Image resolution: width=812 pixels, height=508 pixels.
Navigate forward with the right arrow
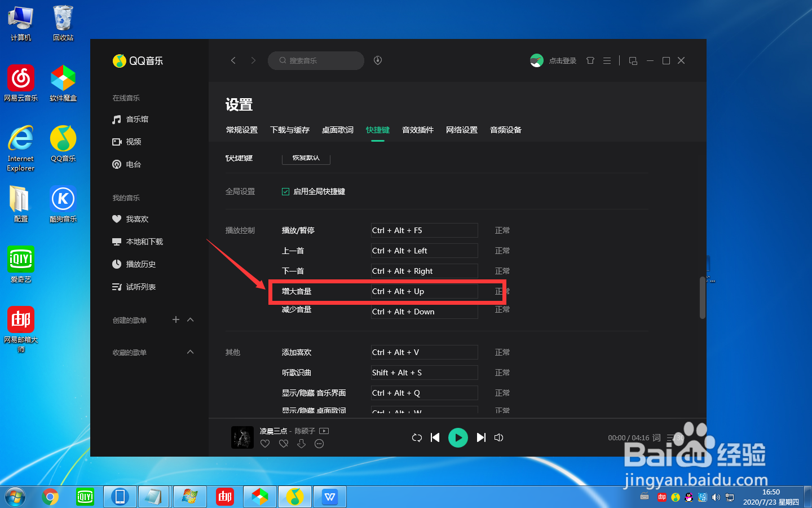253,60
